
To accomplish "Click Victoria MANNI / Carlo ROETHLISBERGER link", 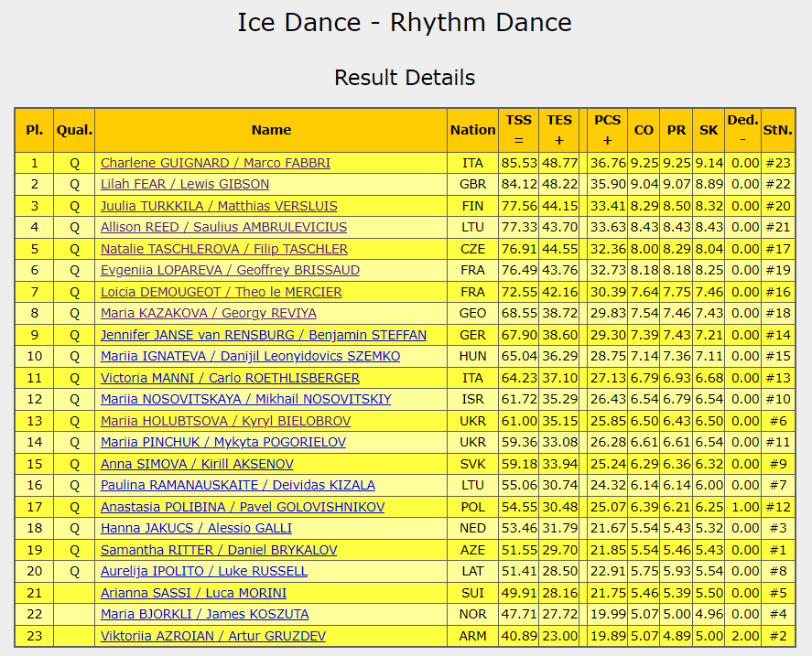I will [x=230, y=378].
